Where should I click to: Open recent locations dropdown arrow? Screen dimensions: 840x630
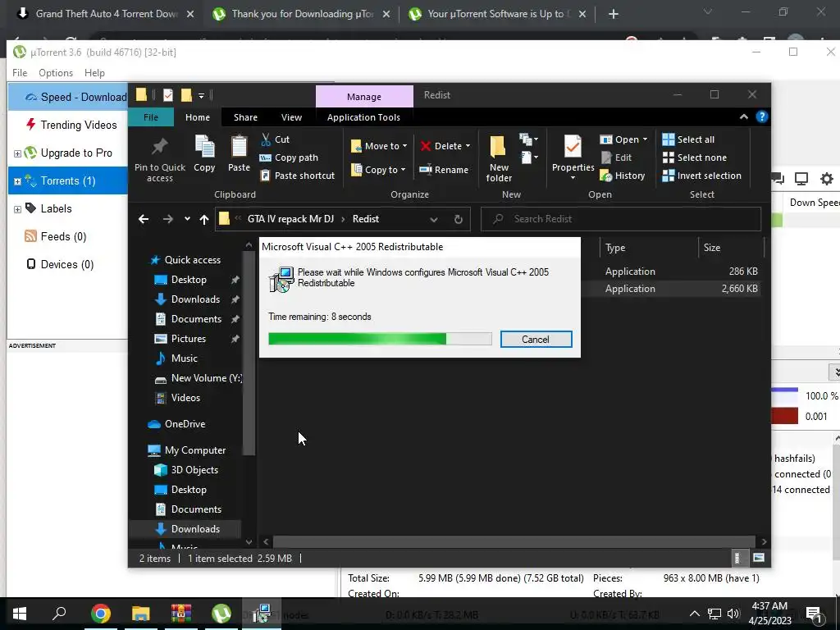coord(187,219)
